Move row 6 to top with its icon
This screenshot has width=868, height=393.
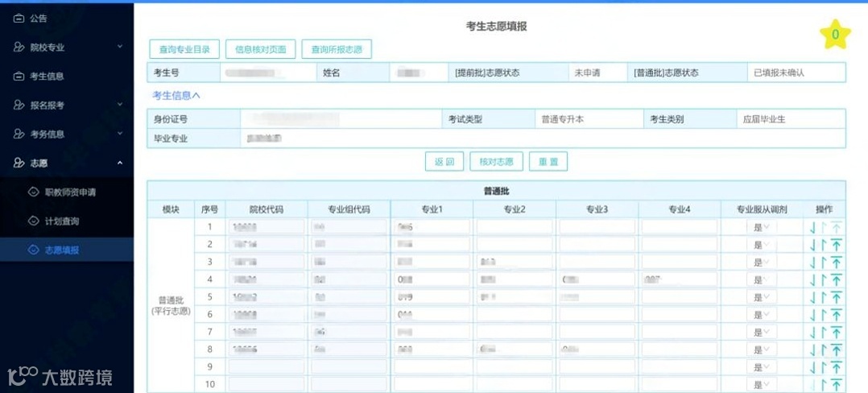(836, 315)
